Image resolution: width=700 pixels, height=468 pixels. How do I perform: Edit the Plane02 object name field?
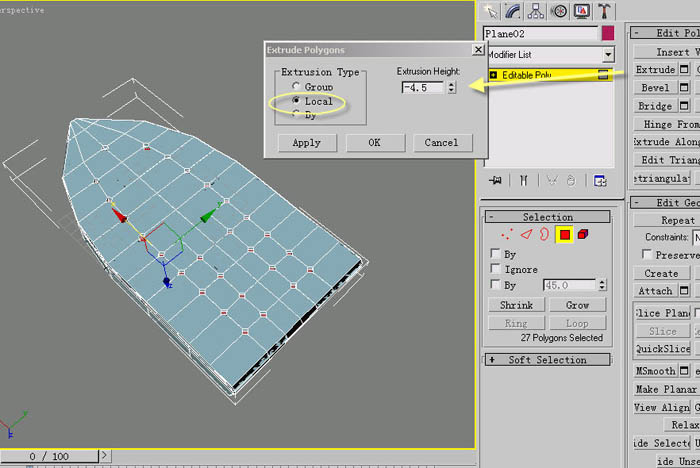point(540,33)
